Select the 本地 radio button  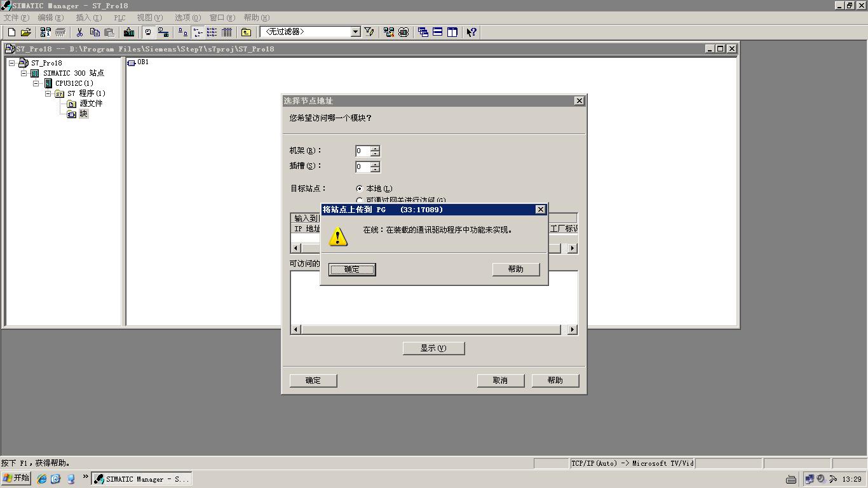(x=360, y=189)
